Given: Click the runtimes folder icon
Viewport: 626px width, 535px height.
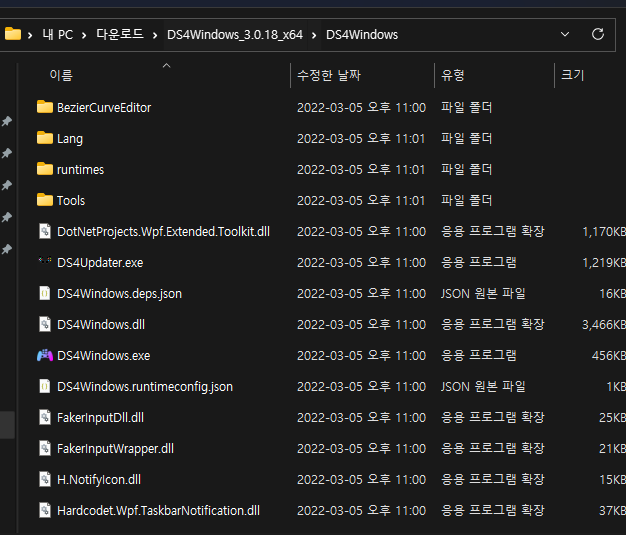Looking at the screenshot, I should tap(45, 169).
